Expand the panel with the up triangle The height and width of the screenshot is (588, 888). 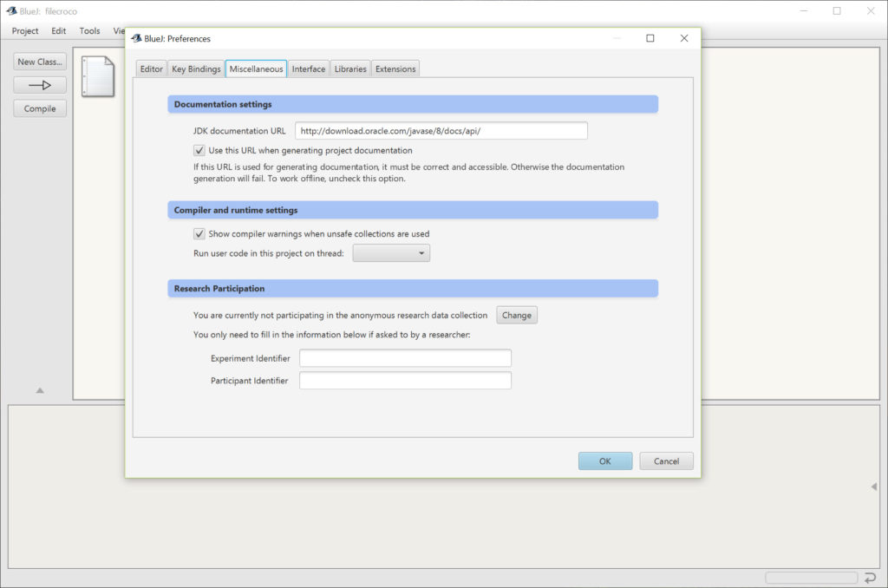40,390
